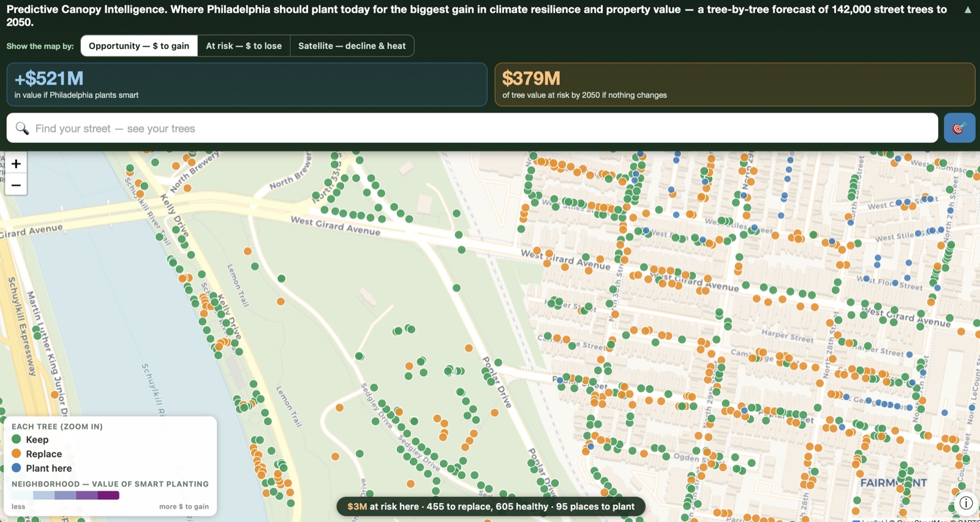Click the green Keep legend dot
980x522 pixels.
pyautogui.click(x=17, y=439)
